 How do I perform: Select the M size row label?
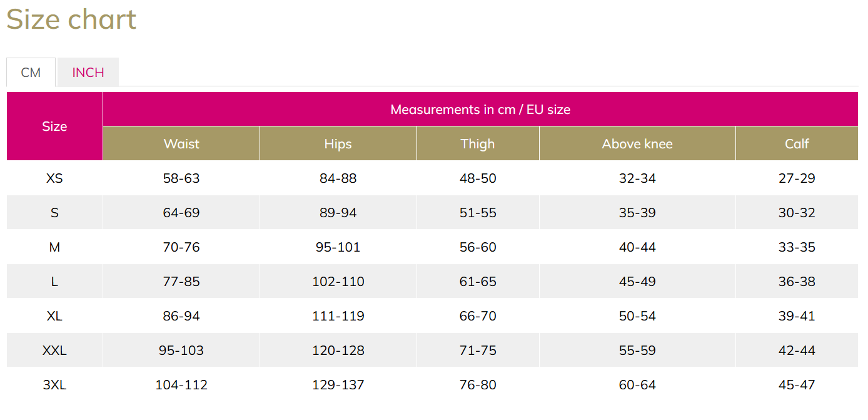tap(54, 247)
